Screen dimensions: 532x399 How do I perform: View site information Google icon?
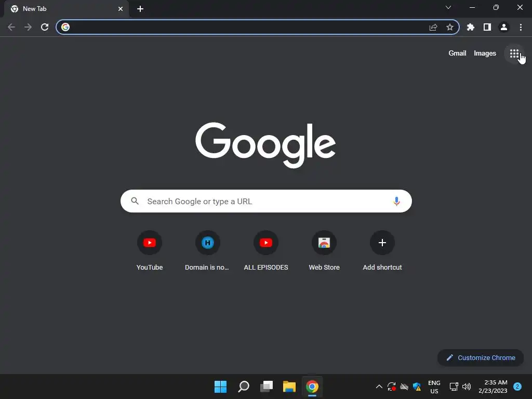tap(65, 27)
